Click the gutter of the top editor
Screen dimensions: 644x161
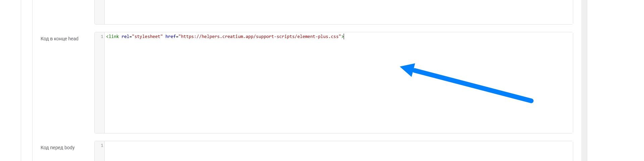99,12
